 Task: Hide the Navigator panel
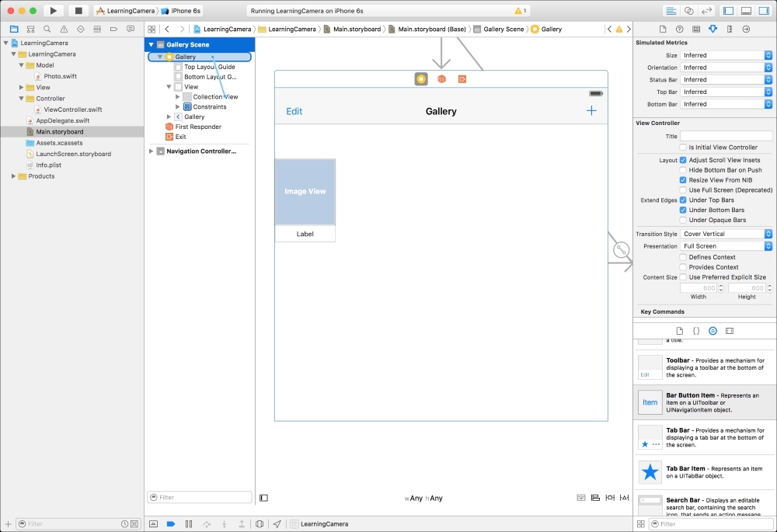point(728,11)
